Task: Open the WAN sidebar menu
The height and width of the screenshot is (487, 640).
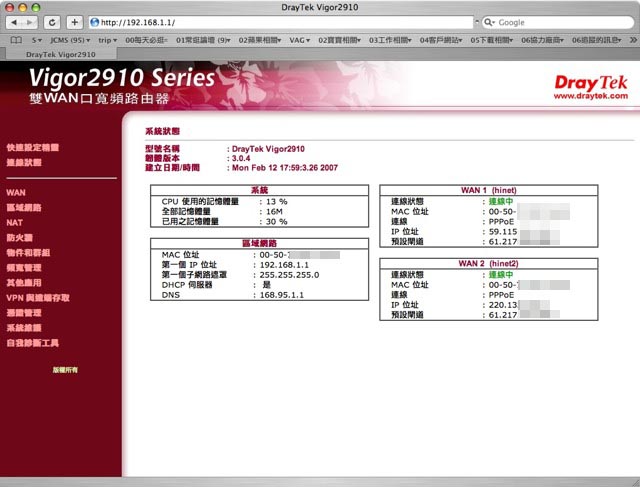Action: tap(16, 192)
